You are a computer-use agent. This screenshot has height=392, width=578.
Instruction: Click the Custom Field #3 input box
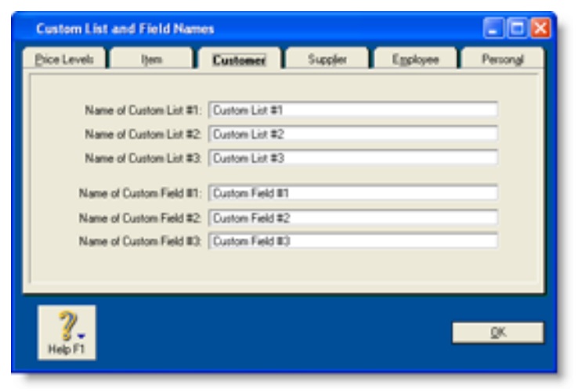[x=353, y=241]
